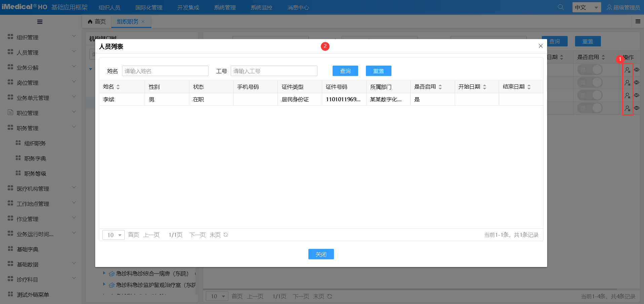Open the top-right tab list menu icon
This screenshot has width=644, height=304.
tap(638, 22)
